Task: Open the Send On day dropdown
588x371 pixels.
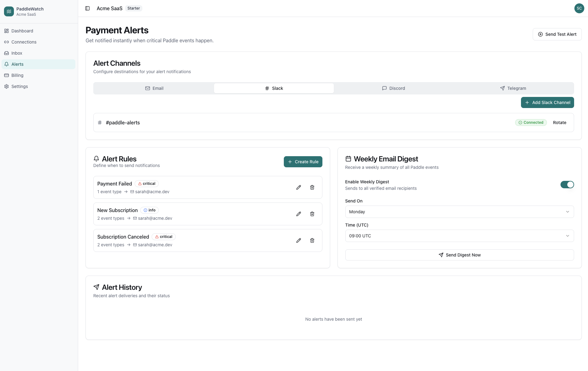Action: coord(459,212)
